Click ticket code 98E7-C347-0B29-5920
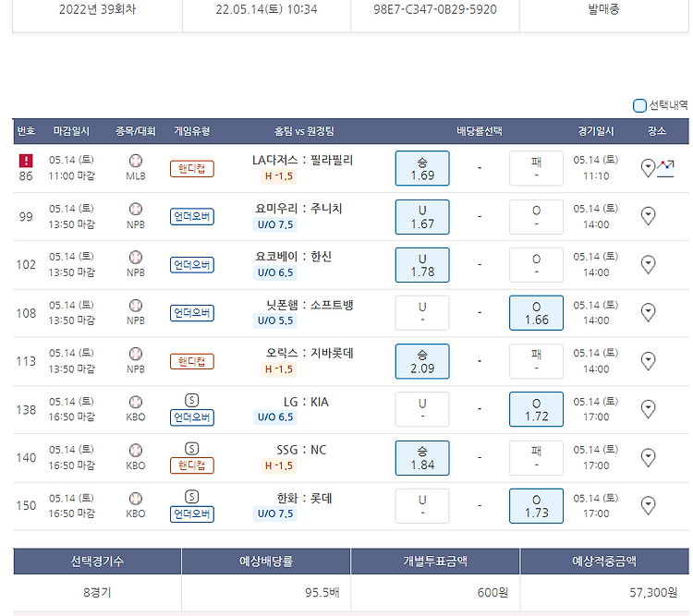693x616 pixels. tap(435, 9)
